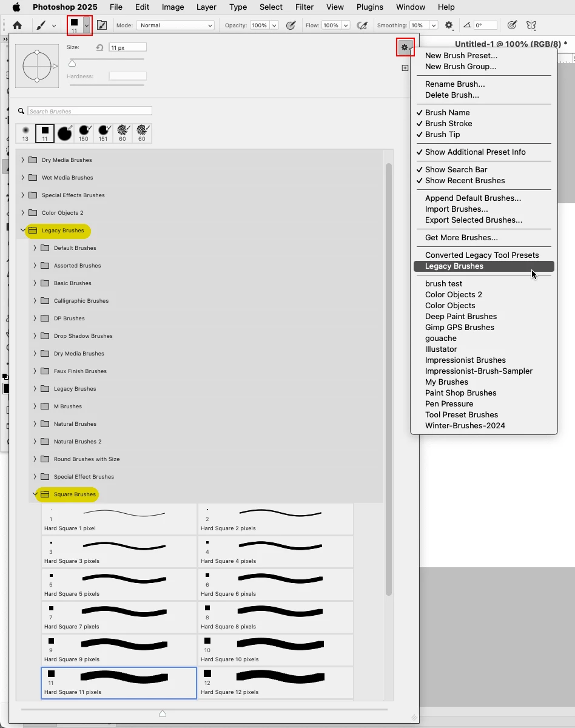Reset brush size with the revert icon
The width and height of the screenshot is (575, 728).
click(99, 47)
